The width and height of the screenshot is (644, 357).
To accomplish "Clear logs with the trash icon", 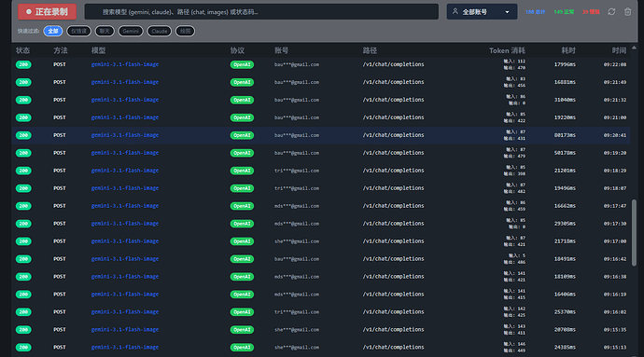I will [x=627, y=12].
